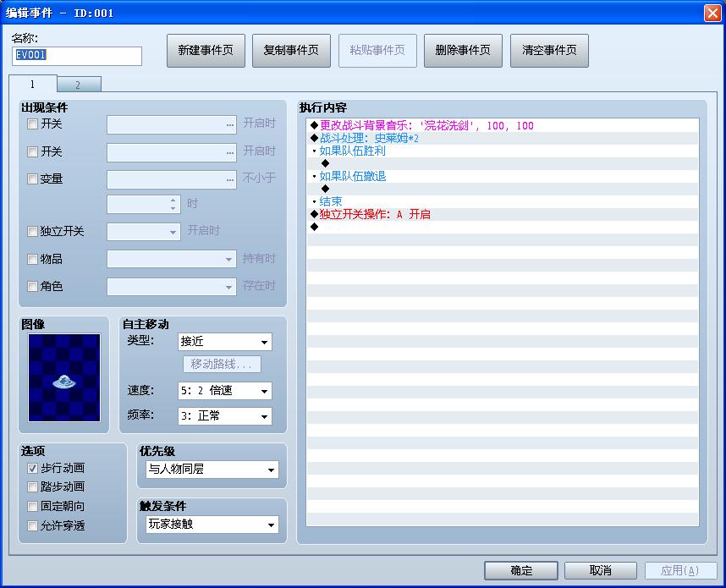
Task: Confirm with the 确定 button
Action: [x=521, y=570]
